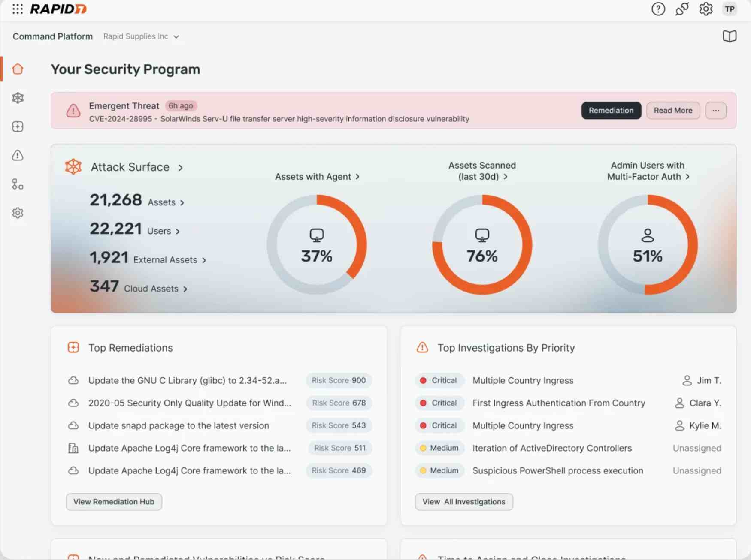The image size is (751, 560).
Task: Click the View All Investigations button
Action: [x=464, y=502]
